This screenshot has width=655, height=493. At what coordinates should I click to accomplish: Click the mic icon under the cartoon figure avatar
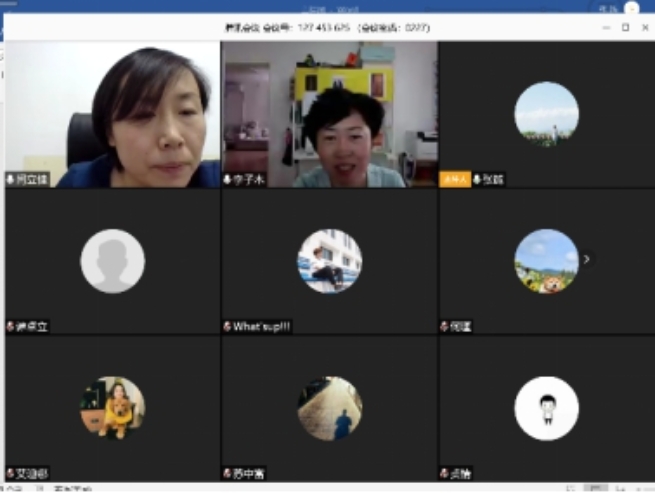(x=443, y=473)
